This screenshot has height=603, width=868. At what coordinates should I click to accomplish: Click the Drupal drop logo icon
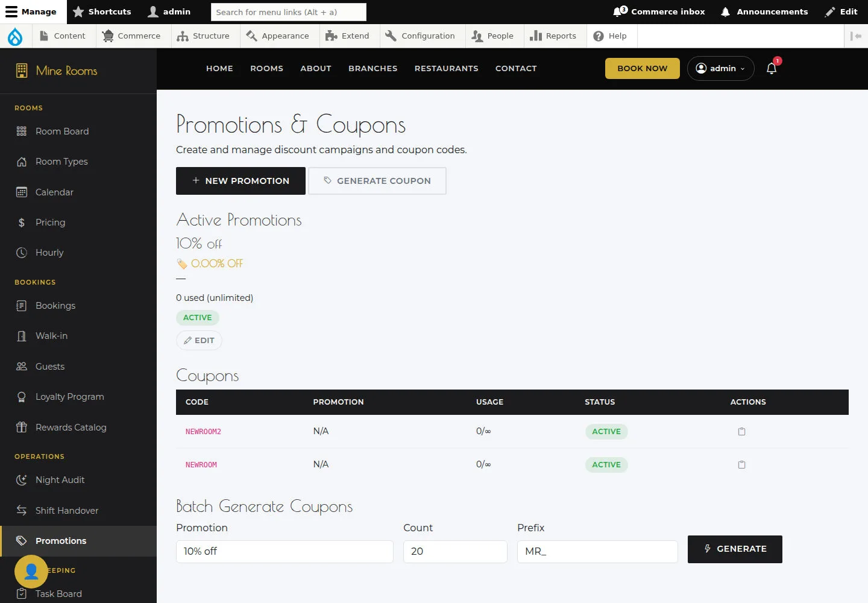coord(15,36)
